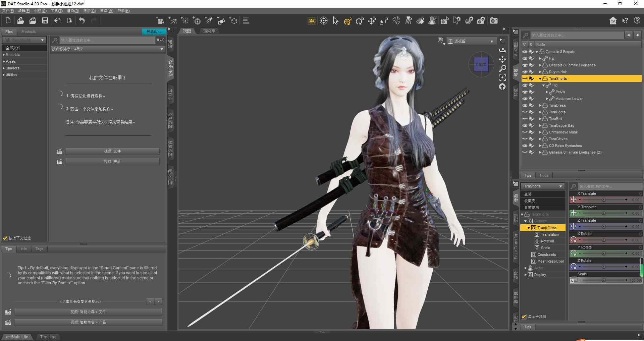The height and width of the screenshot is (341, 644).
Task: Select the Translate tool in toolbar
Action: (x=372, y=21)
